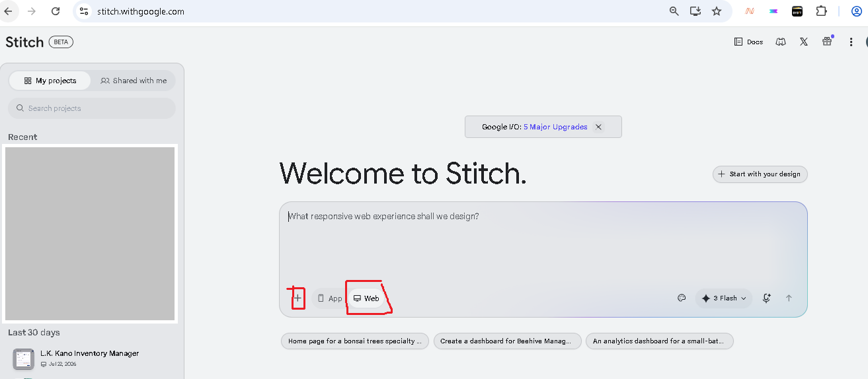
Task: Open the L.K. Kano Inventory Manager project
Action: pos(90,358)
